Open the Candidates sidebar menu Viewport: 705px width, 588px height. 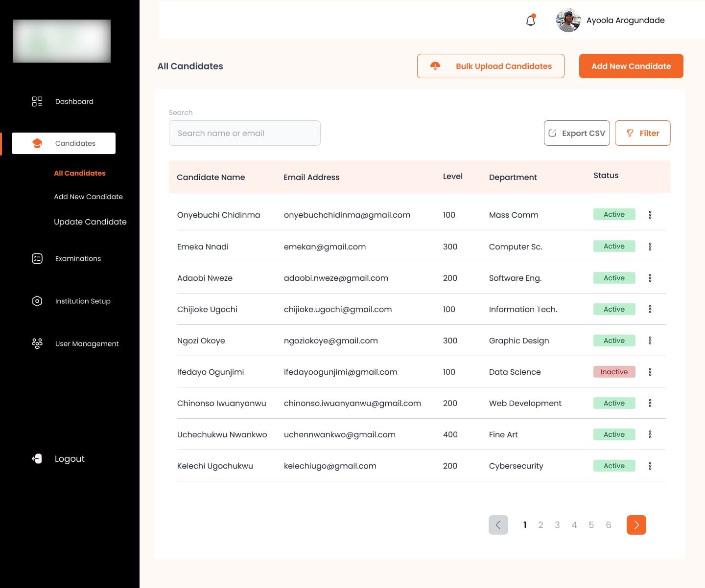click(64, 143)
